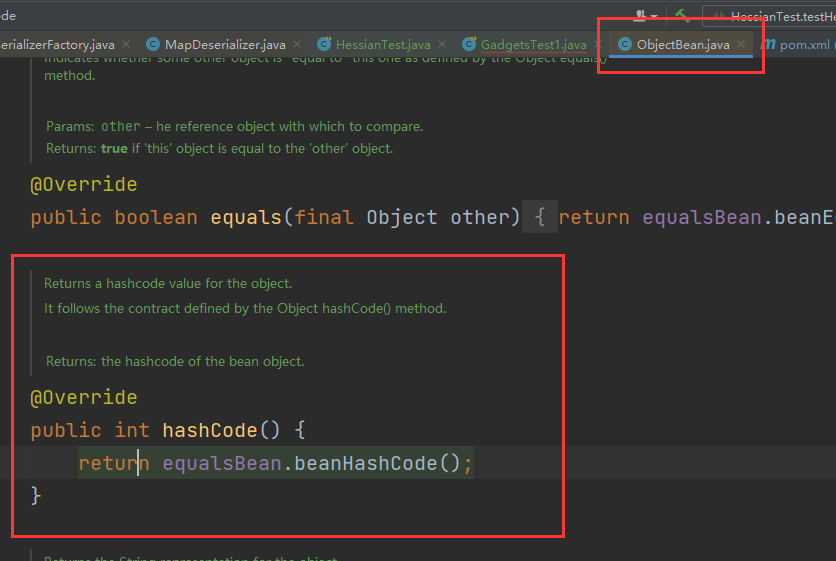Close the HessianTest.java tab
The image size is (836, 561).
pos(442,44)
